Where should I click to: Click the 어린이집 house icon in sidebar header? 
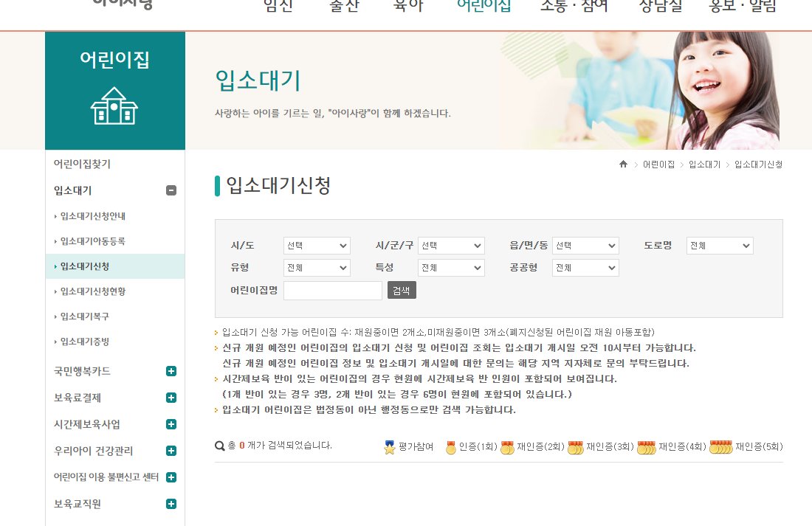click(114, 105)
